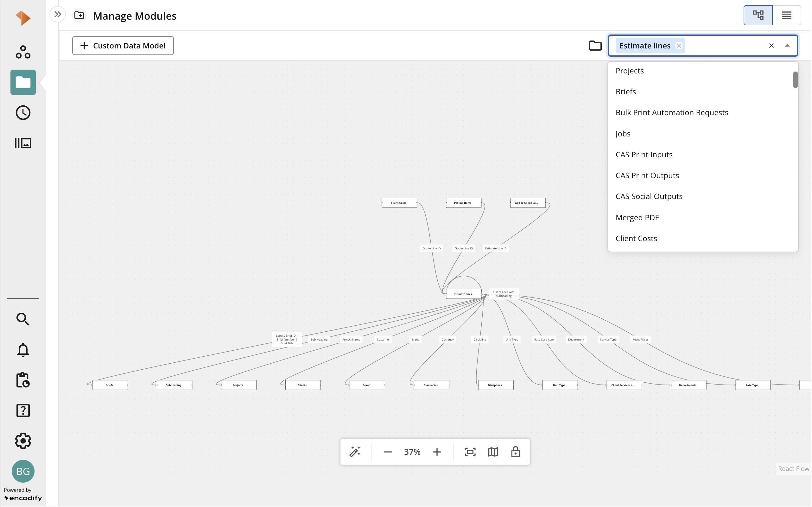Open the media library sidebar icon
Screen dimensions: 812x507
pyautogui.click(x=23, y=143)
